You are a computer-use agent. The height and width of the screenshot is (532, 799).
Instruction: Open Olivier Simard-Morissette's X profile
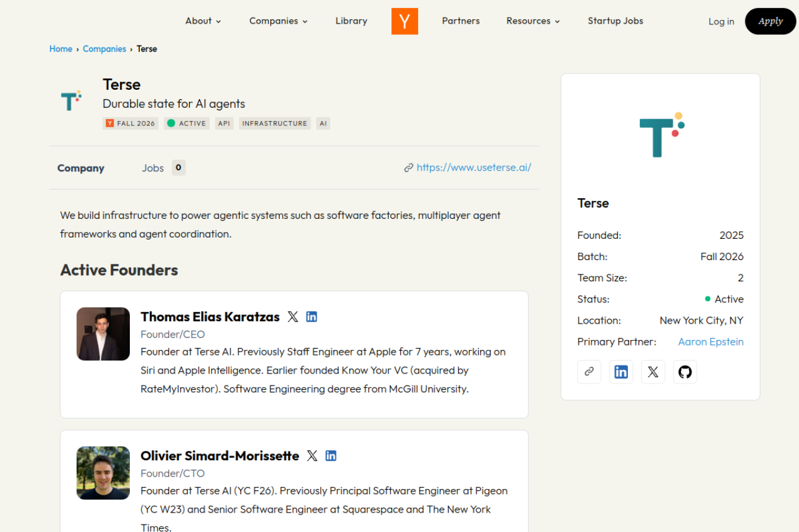[312, 456]
